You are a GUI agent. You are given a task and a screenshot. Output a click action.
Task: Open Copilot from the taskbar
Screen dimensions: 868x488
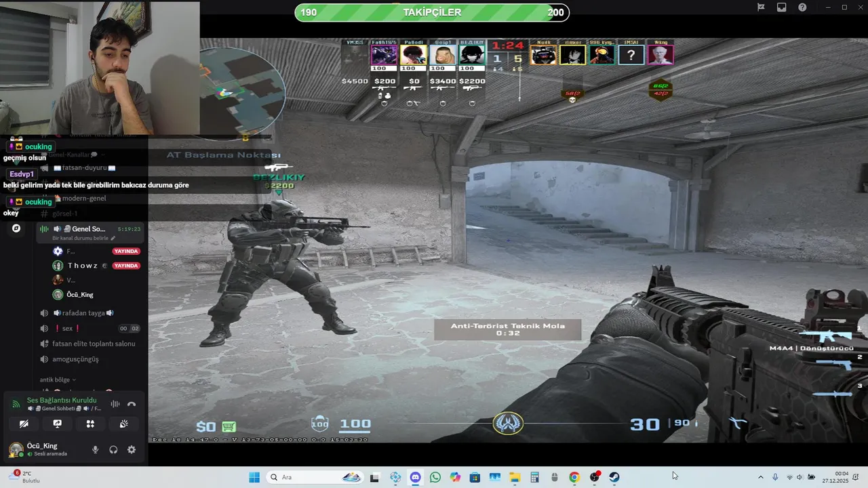pos(455,477)
